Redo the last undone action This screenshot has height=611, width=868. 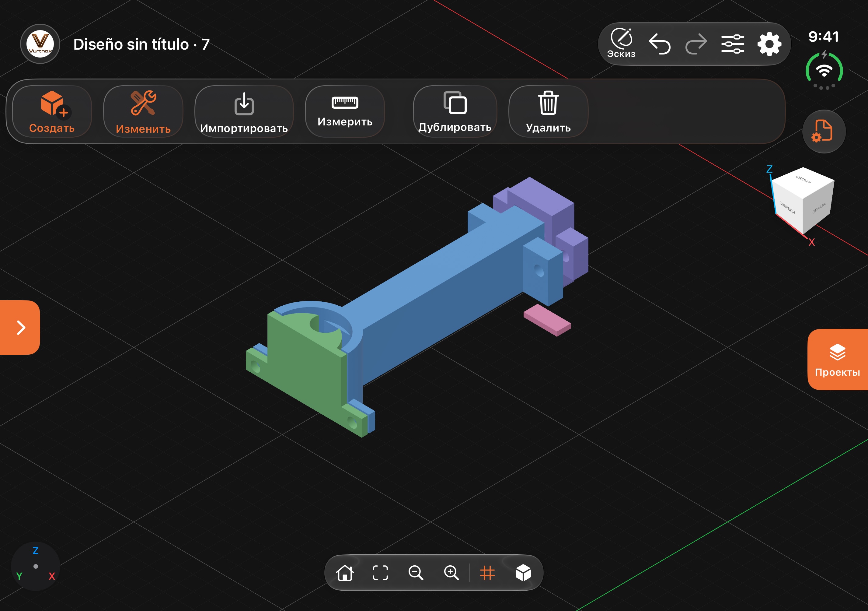point(695,44)
